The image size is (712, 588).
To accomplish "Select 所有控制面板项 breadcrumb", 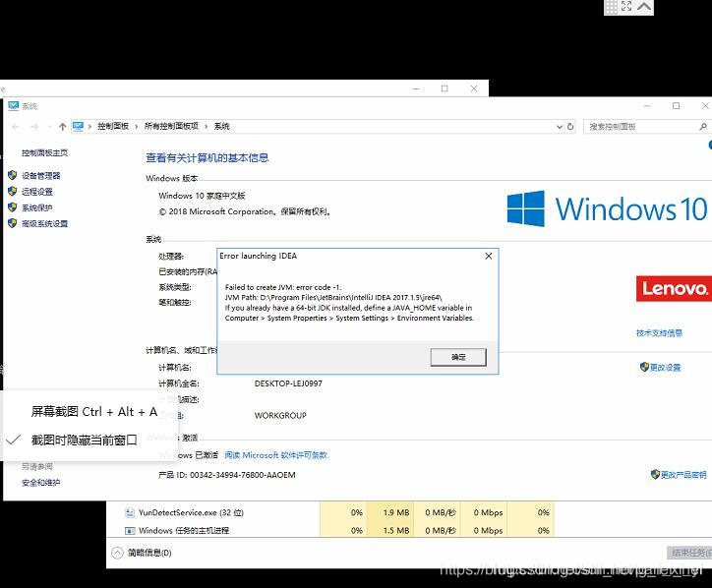I will [x=171, y=126].
